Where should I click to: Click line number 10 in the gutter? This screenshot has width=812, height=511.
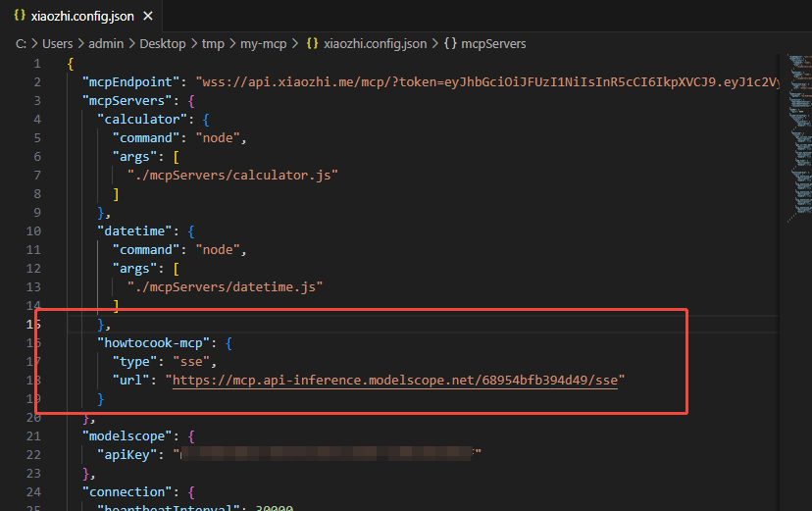[33, 231]
